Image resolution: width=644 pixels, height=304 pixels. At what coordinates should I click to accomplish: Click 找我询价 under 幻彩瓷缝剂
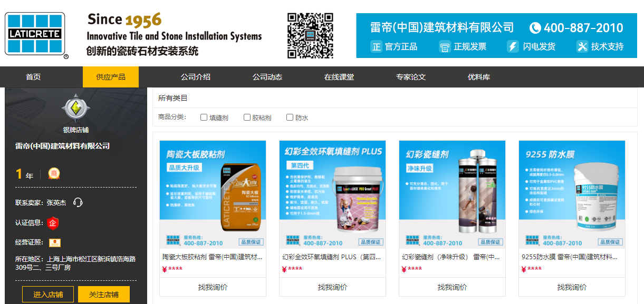click(x=452, y=287)
